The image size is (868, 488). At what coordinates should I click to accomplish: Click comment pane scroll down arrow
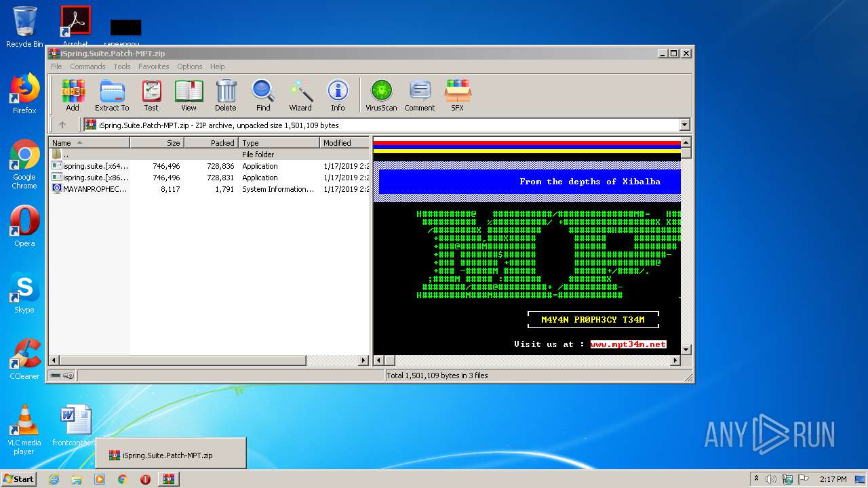(x=686, y=349)
